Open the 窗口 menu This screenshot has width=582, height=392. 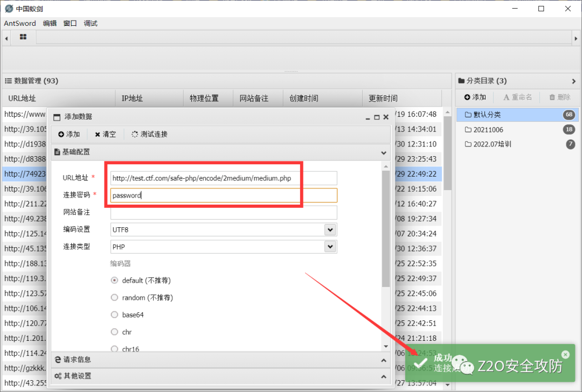pyautogui.click(x=70, y=23)
